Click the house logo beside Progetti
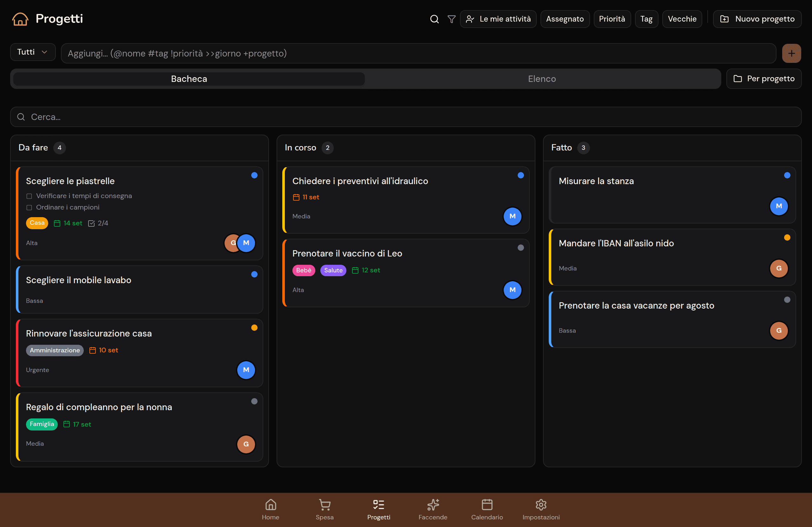812x527 pixels. [x=20, y=19]
